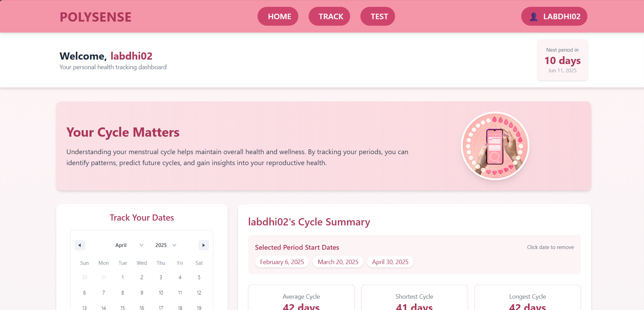
Task: Select April 2 in calendar
Action: [x=142, y=277]
